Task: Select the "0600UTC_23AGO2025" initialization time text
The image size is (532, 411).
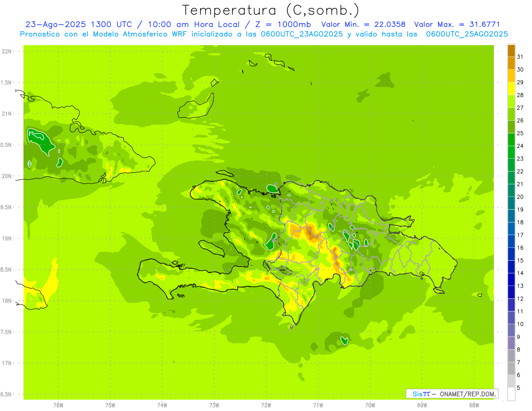Action: click(301, 34)
